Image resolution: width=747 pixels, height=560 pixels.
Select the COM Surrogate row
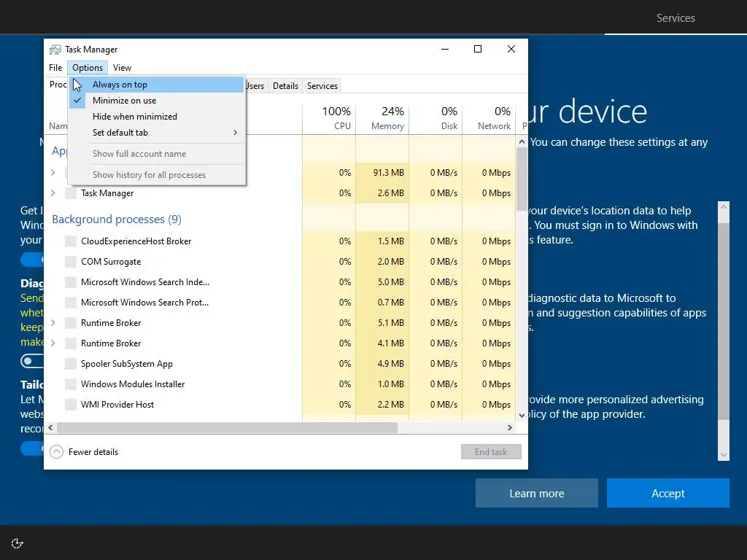point(280,262)
